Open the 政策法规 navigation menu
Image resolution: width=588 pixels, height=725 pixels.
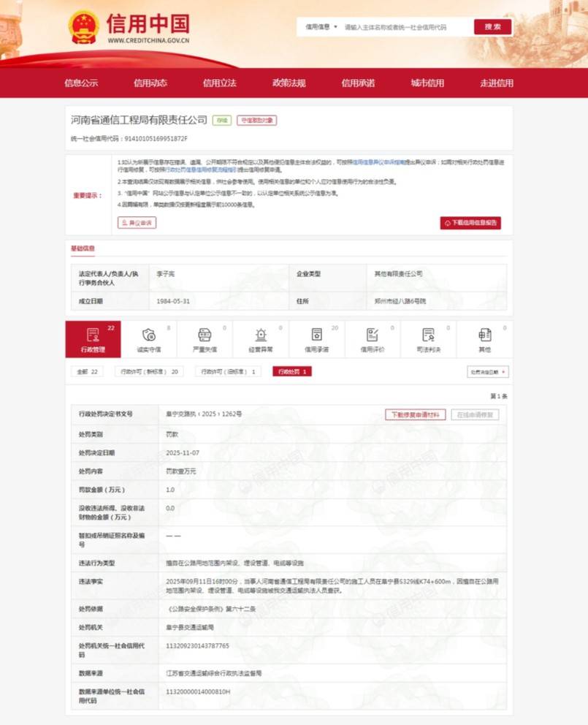291,83
